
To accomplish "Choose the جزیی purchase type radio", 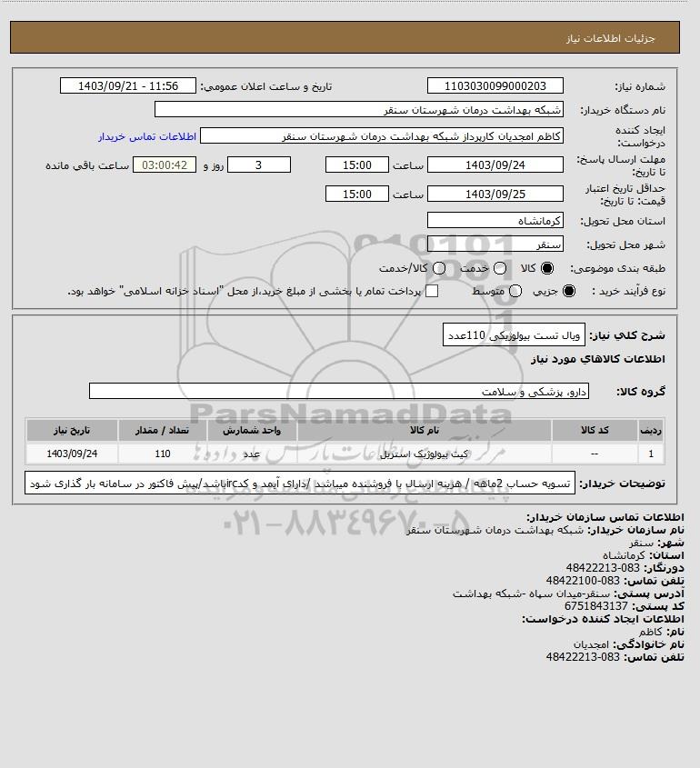I will click(569, 291).
